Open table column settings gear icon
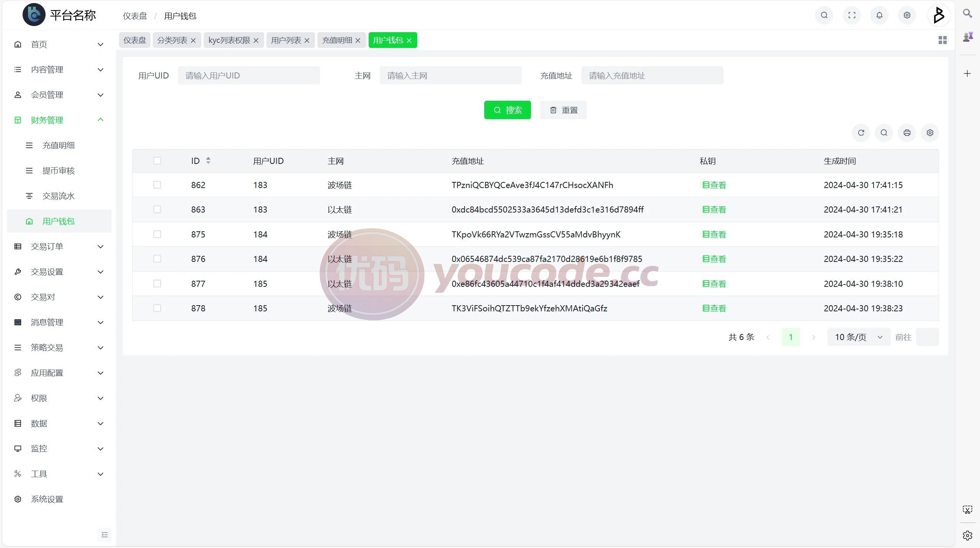Screen dimensions: 980x548 tap(930, 133)
